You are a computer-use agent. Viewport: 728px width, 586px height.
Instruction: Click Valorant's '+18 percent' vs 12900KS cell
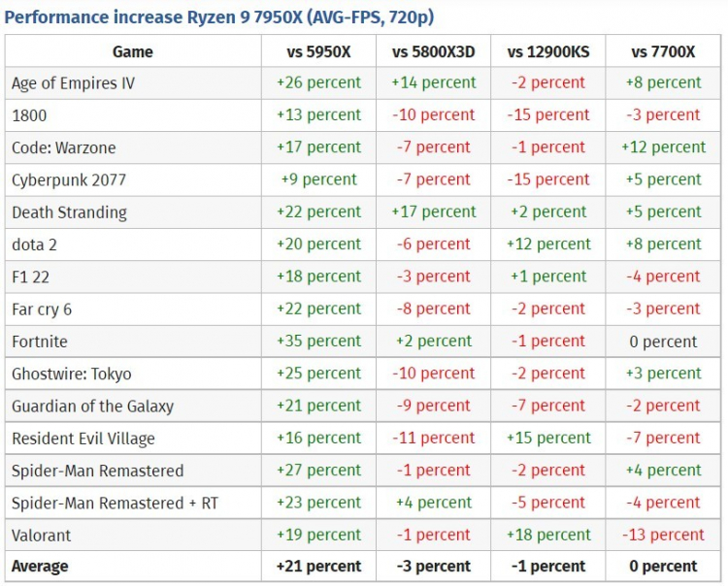tap(548, 535)
